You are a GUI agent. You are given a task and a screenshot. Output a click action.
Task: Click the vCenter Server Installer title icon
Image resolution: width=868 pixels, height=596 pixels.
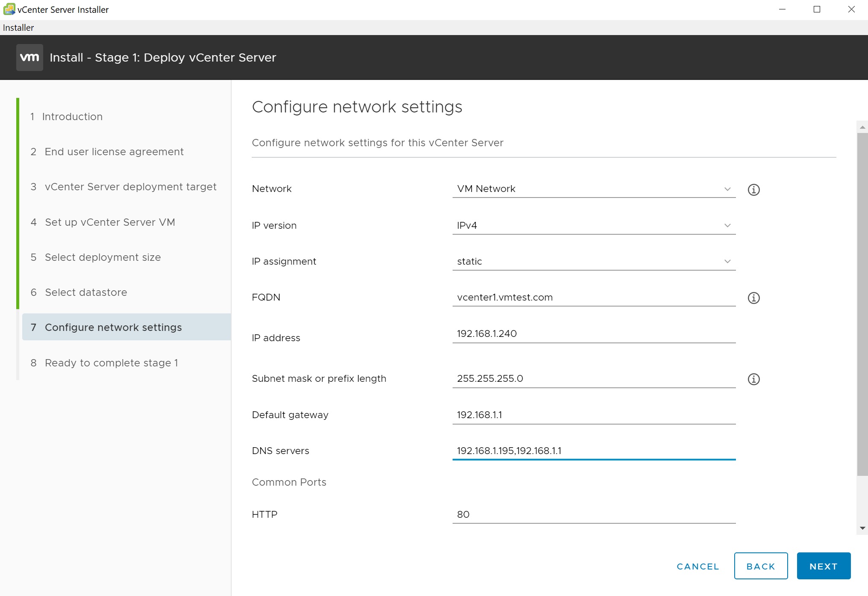(x=9, y=9)
